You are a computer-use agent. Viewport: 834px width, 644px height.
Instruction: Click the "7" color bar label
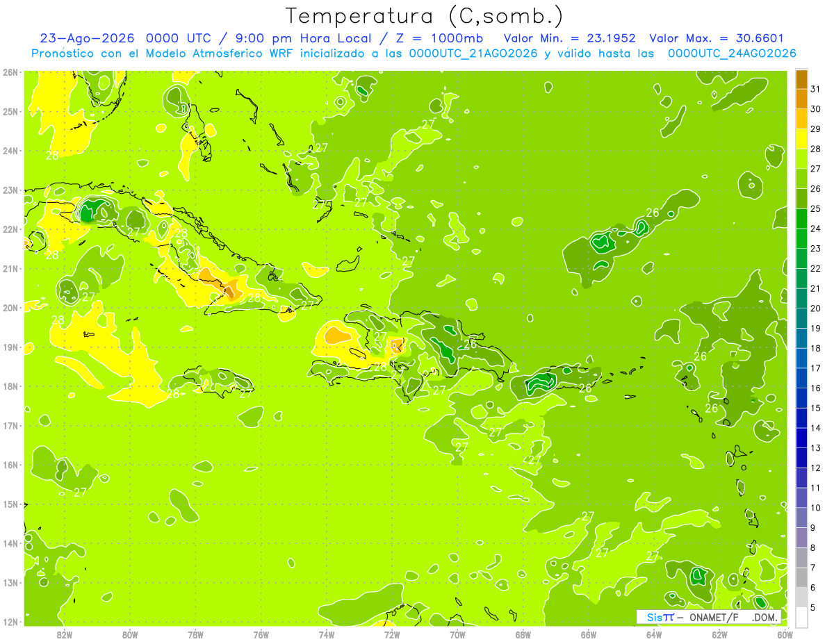click(x=813, y=568)
